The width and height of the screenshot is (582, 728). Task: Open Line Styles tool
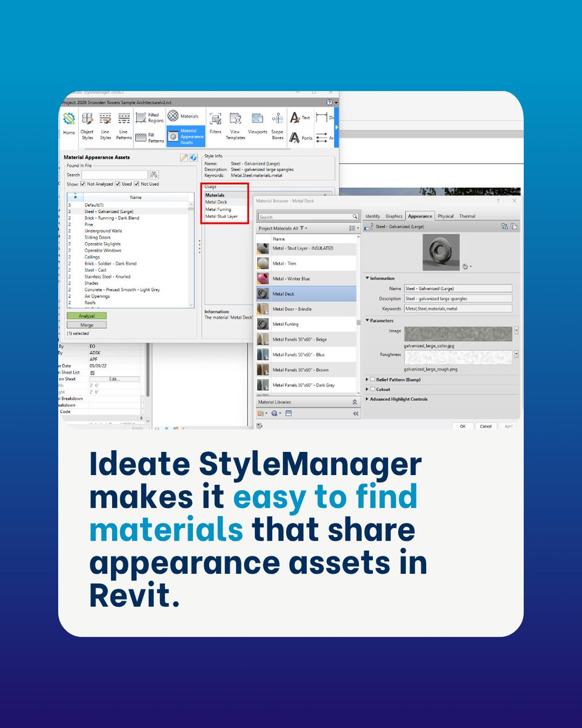[x=105, y=126]
